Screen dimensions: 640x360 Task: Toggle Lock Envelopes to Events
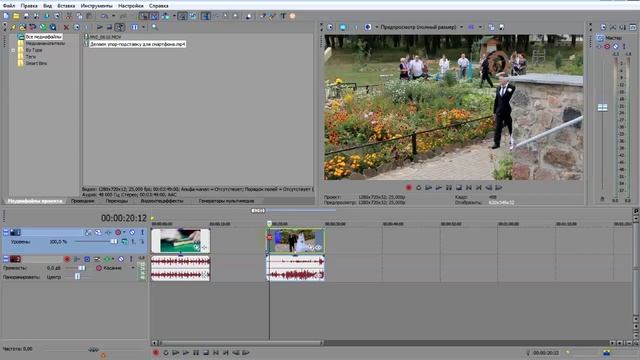pos(182,16)
